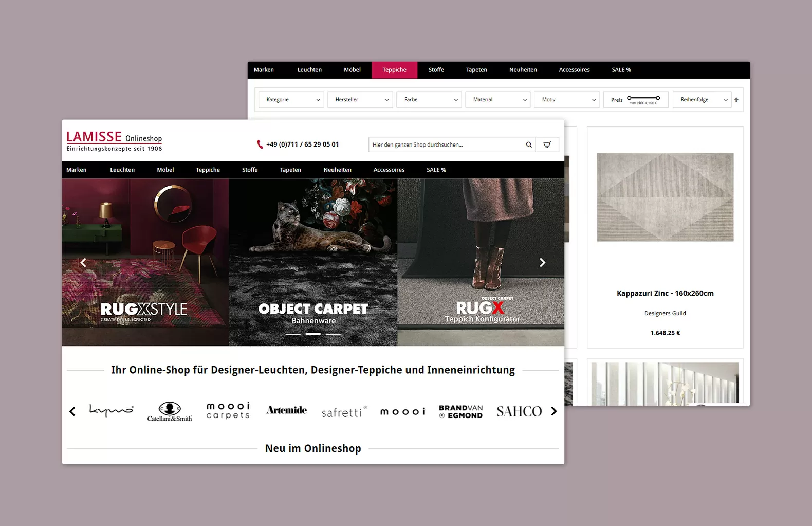Expand the Motiv filter dropdown
This screenshot has width=812, height=526.
566,100
